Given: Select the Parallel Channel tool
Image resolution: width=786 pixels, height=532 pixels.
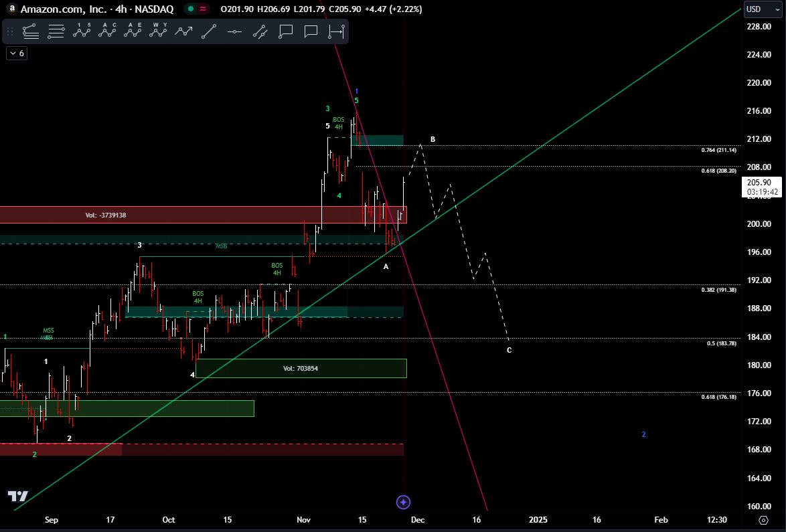Looking at the screenshot, I should 260,31.
